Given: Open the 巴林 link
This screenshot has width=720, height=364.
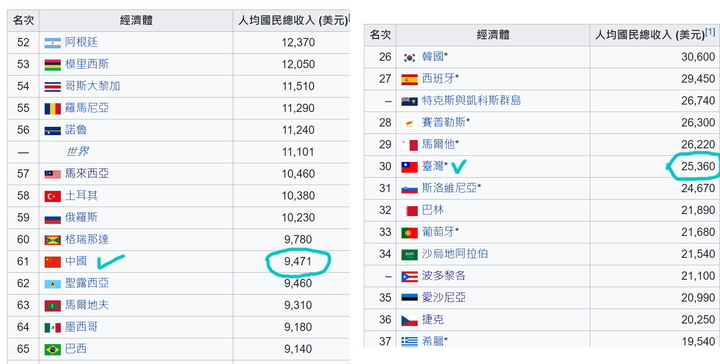Looking at the screenshot, I should (433, 210).
